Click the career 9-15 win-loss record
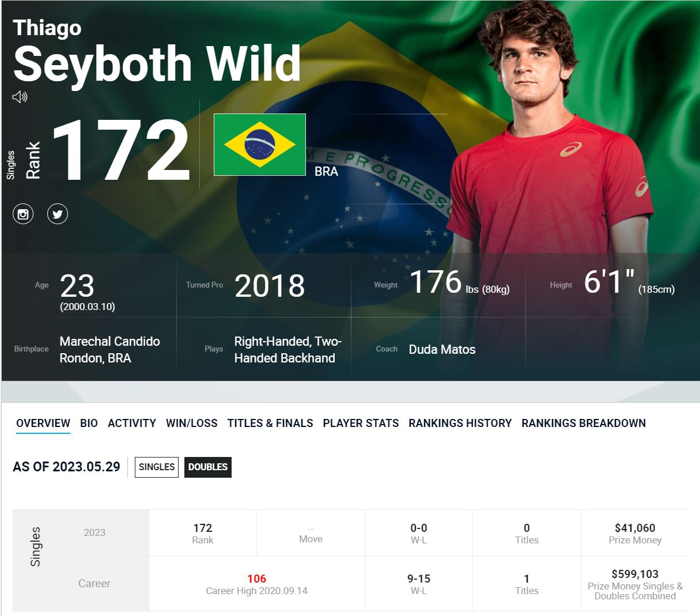 click(419, 579)
